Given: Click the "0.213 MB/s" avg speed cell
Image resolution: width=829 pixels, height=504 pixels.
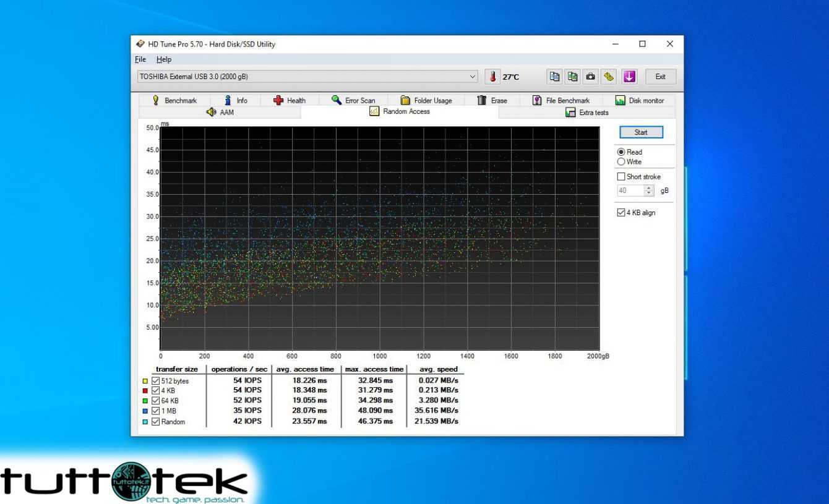Looking at the screenshot, I should tap(439, 390).
